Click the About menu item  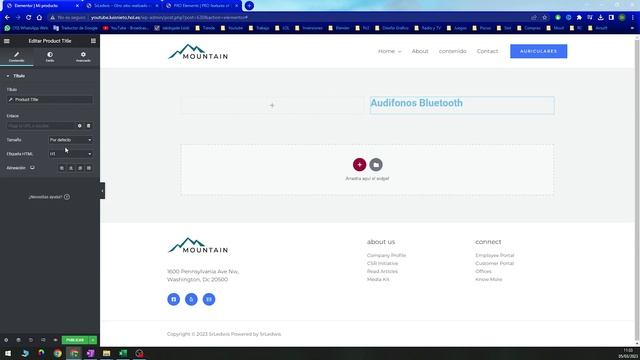(x=420, y=51)
